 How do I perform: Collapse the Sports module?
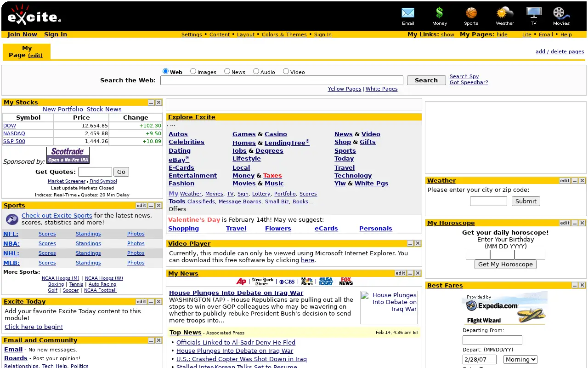tap(151, 206)
